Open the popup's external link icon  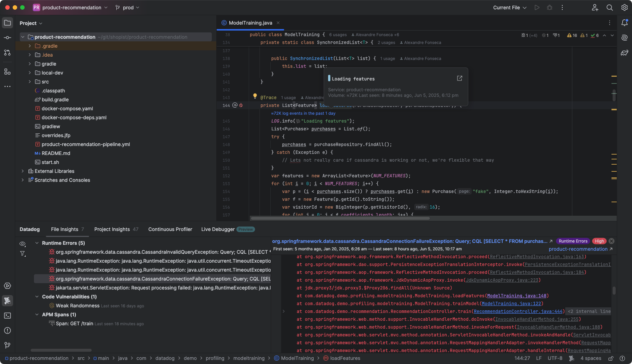(460, 78)
